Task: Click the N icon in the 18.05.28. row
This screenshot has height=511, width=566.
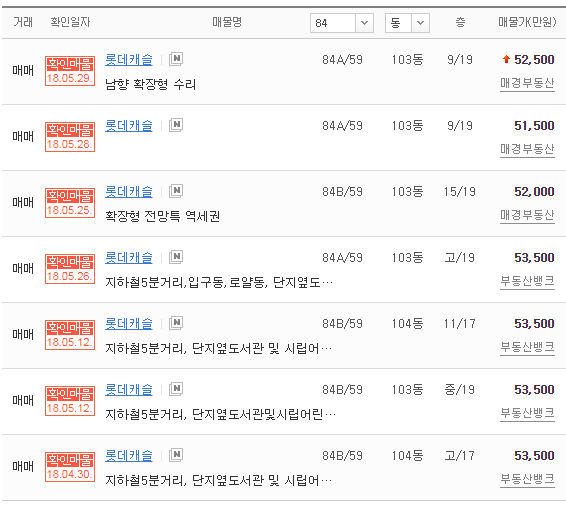Action: [x=176, y=125]
